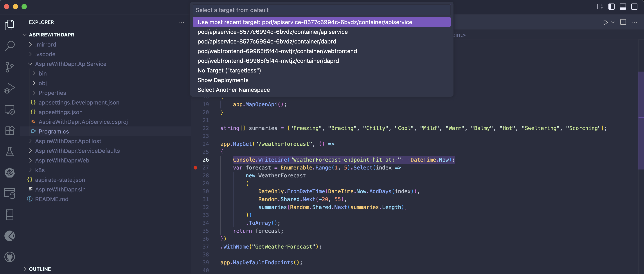
Task: Open the run button dropdown arrow
Action: pos(612,22)
